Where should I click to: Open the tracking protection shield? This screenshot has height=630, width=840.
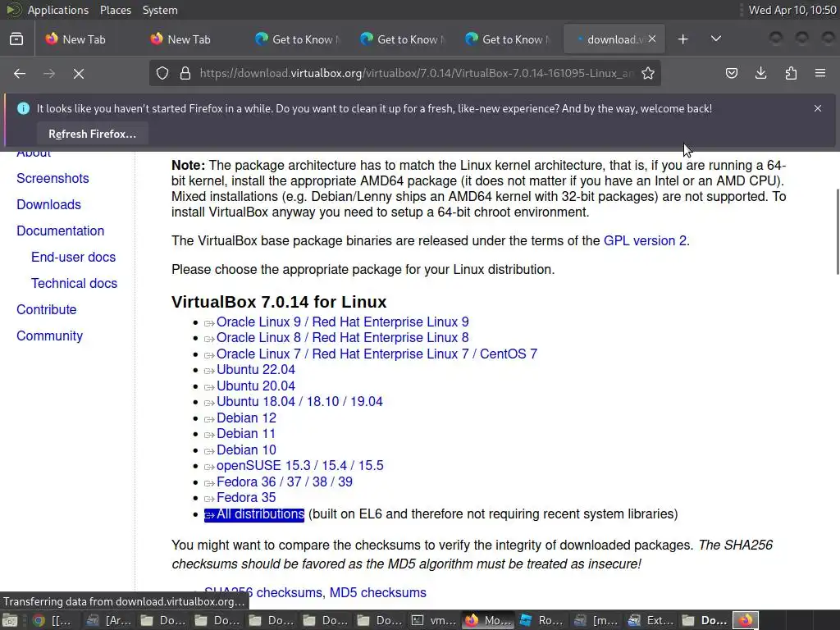coord(162,73)
